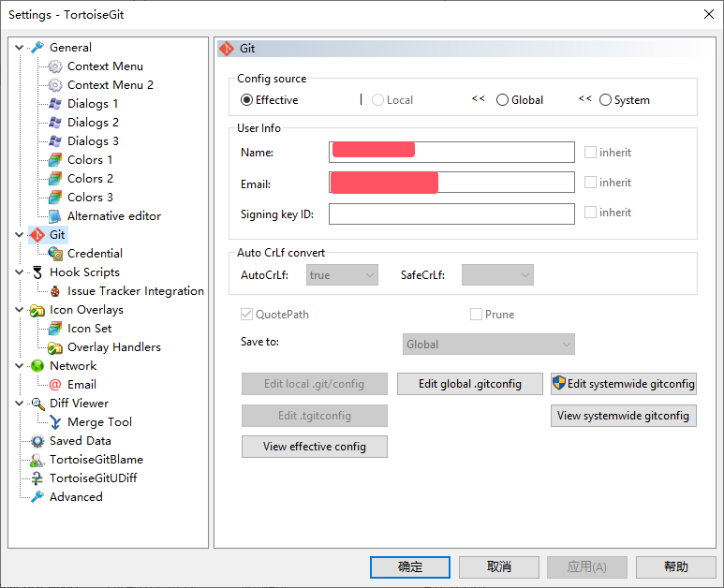Open Context Menu 2 settings page
The width and height of the screenshot is (724, 588).
111,85
